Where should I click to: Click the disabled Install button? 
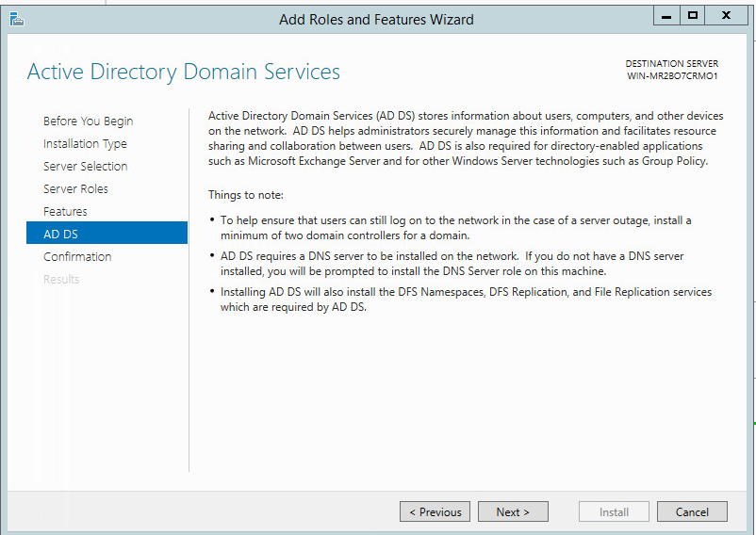click(x=614, y=511)
